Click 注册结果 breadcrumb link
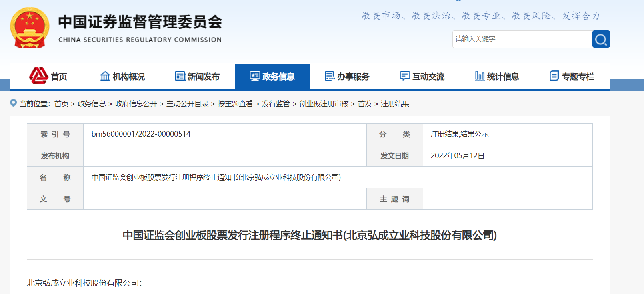The height and width of the screenshot is (294, 644). pos(395,104)
